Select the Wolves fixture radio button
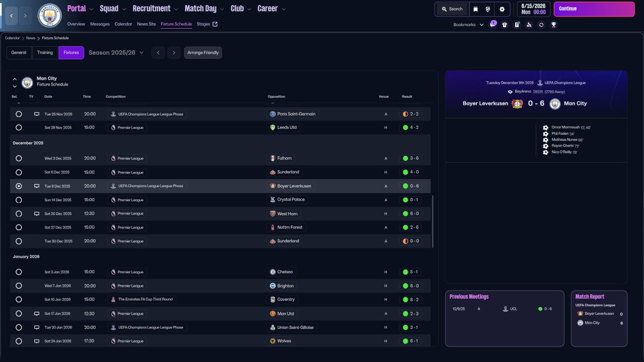Image resolution: width=644 pixels, height=362 pixels. (19, 341)
